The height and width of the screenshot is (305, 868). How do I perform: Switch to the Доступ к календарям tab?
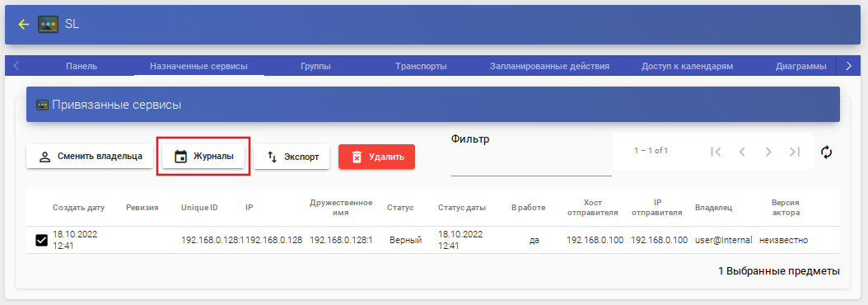[x=687, y=67]
